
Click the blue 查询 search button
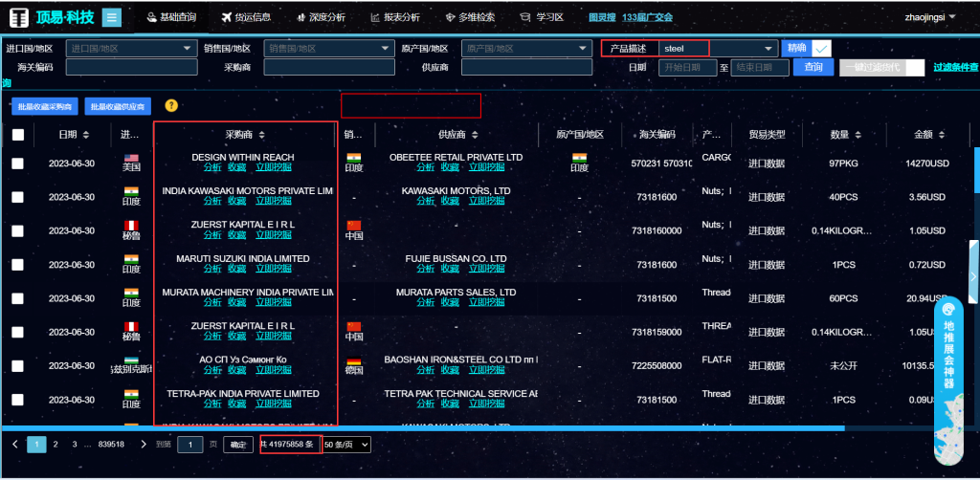pyautogui.click(x=813, y=67)
